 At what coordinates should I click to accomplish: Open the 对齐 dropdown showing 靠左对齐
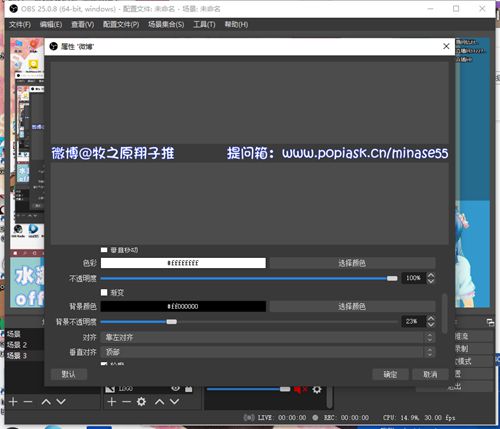pyautogui.click(x=268, y=337)
